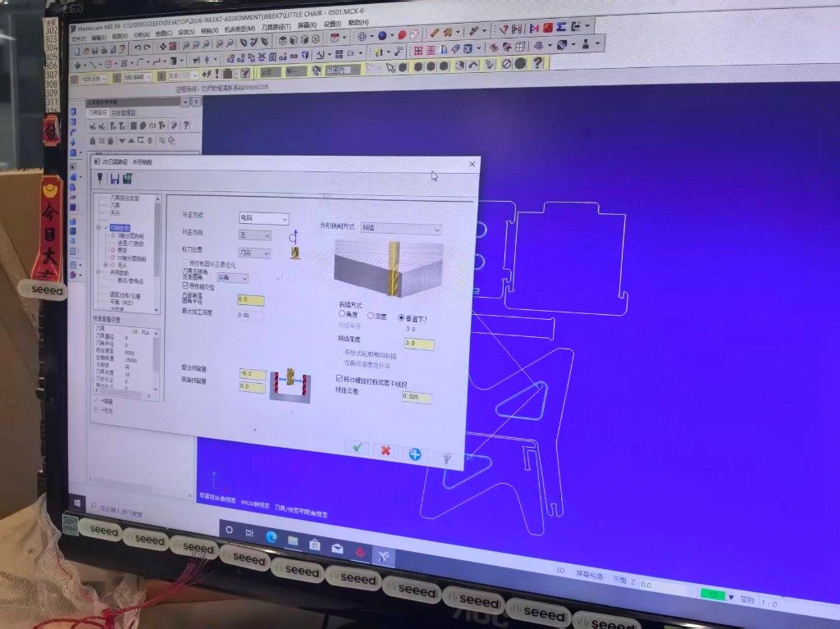840x629 pixels.
Task: Collapse the 切削参数 tree node expander
Action: (99, 227)
